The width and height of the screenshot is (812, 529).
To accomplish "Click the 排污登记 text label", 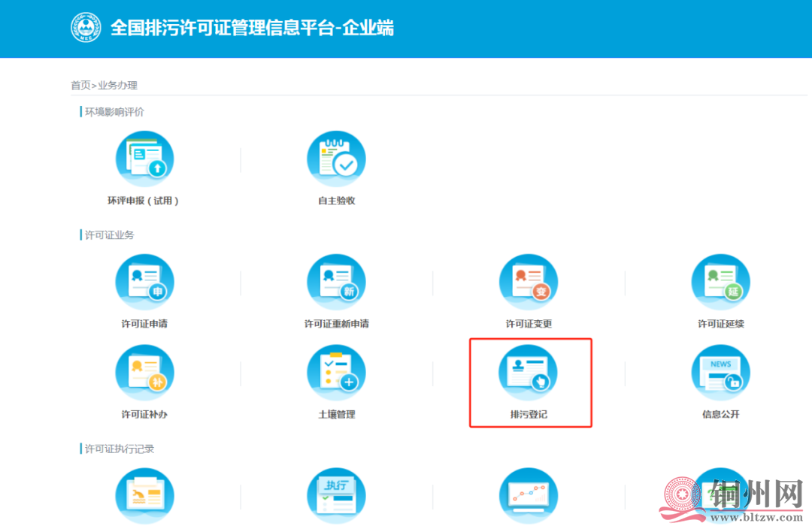I will tap(529, 414).
